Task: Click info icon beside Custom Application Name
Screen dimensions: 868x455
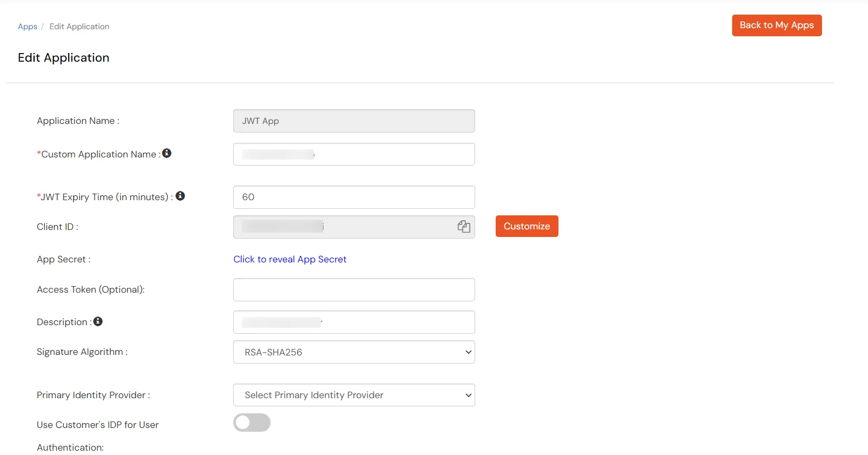Action: 167,154
